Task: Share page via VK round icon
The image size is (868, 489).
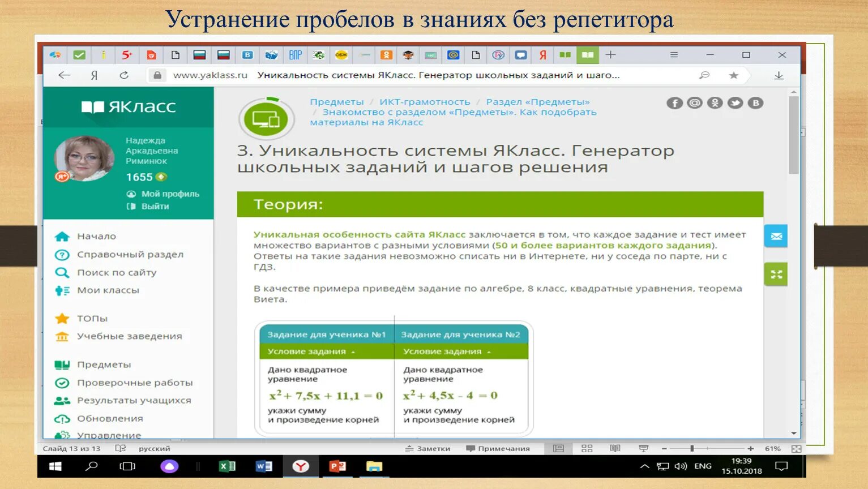Action: pos(755,103)
